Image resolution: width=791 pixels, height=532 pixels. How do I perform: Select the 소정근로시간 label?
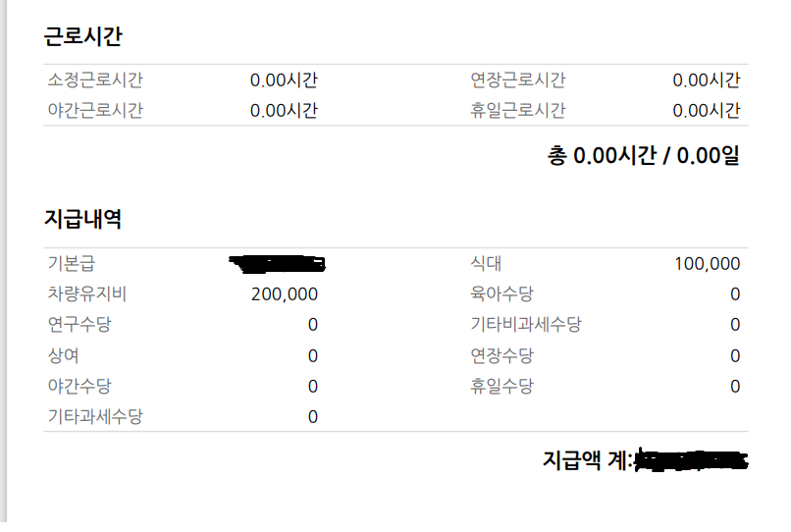(x=94, y=80)
